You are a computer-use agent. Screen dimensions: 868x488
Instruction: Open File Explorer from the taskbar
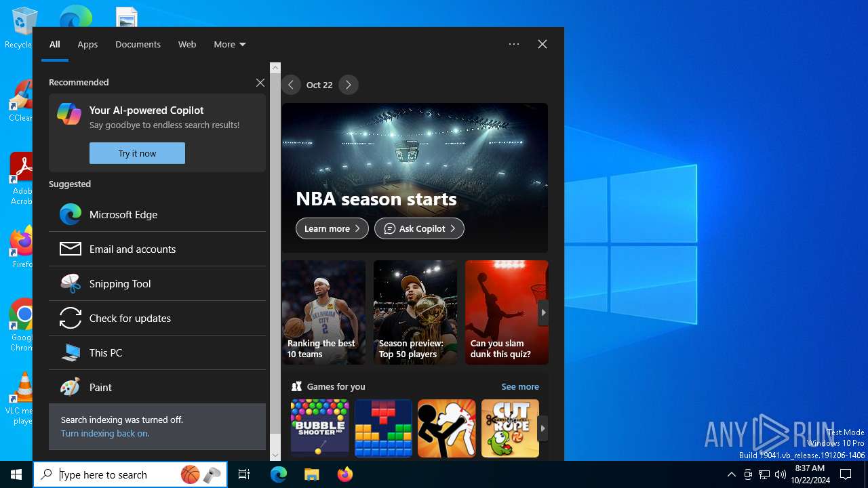[x=311, y=474]
